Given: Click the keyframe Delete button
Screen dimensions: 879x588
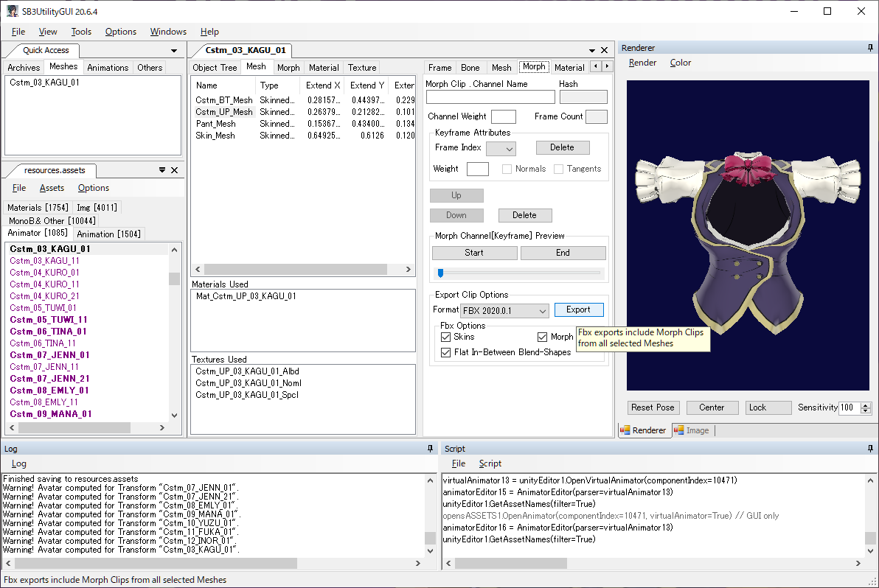Looking at the screenshot, I should point(562,147).
